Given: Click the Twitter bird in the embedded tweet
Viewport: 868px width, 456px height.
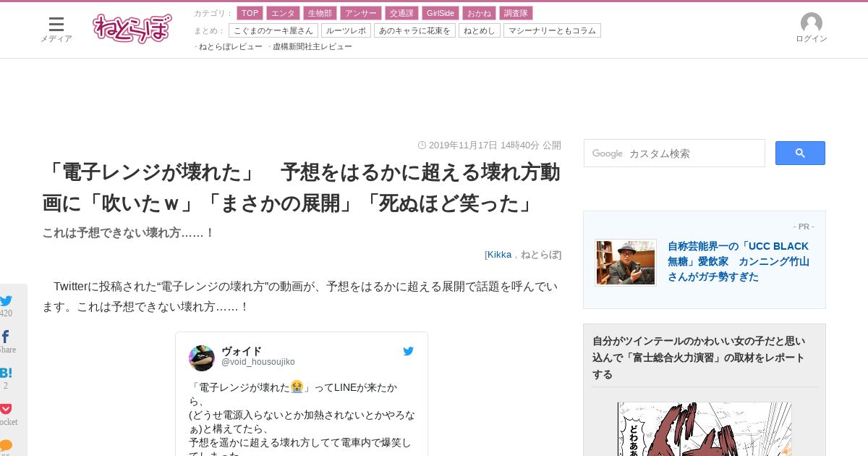Looking at the screenshot, I should coord(409,351).
